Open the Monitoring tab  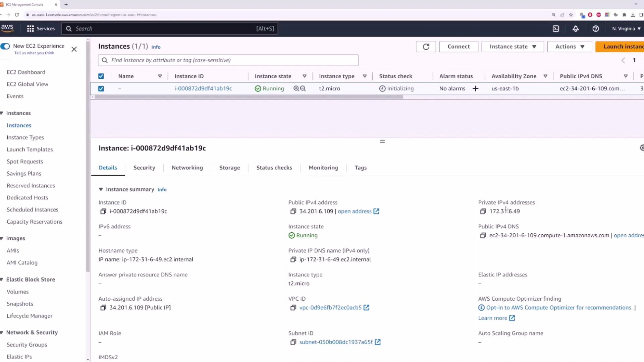point(323,168)
